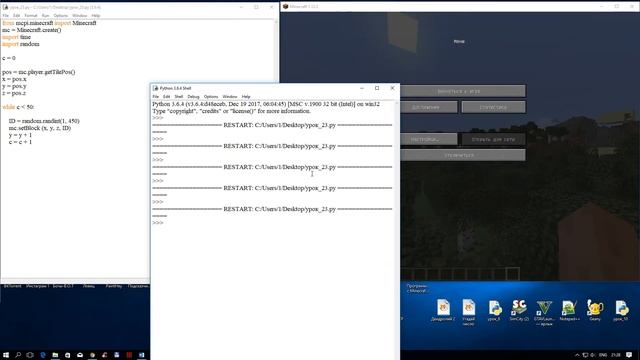Viewport: 640px width, 360px height.
Task: Open the SimCity (2) desktop shortcut
Action: pyautogui.click(x=519, y=310)
